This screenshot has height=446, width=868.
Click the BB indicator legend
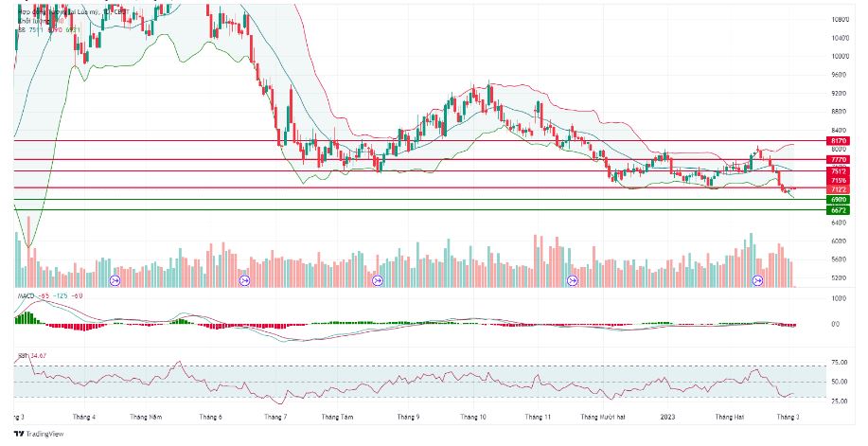[x=48, y=30]
